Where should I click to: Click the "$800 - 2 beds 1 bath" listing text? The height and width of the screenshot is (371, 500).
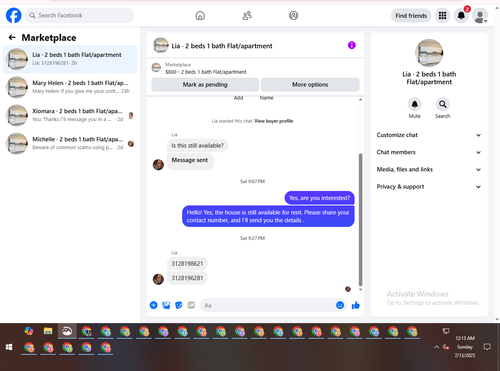tap(206, 72)
